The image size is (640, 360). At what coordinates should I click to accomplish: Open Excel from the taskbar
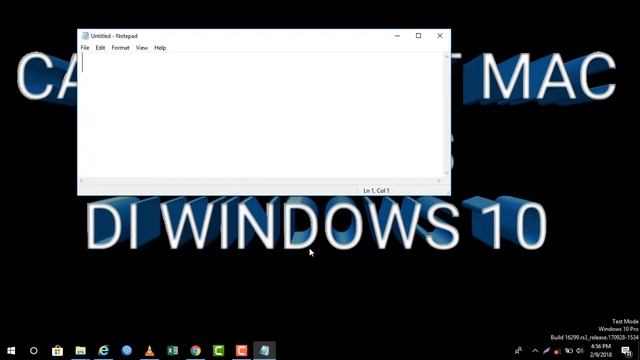pyautogui.click(x=173, y=351)
